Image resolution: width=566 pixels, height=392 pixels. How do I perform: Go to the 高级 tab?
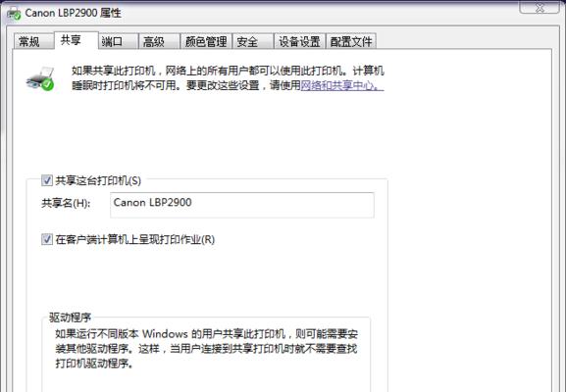(x=159, y=41)
